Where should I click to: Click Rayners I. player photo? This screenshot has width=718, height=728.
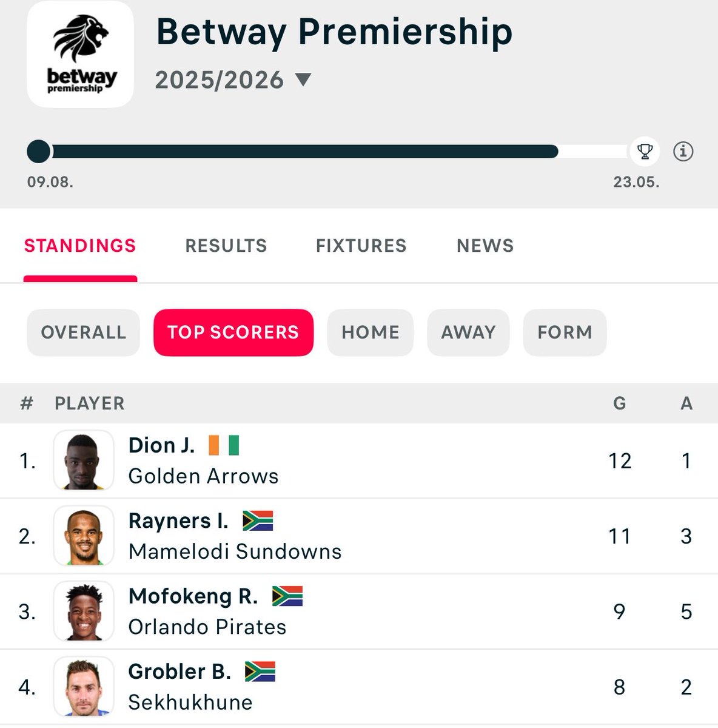coord(84,536)
